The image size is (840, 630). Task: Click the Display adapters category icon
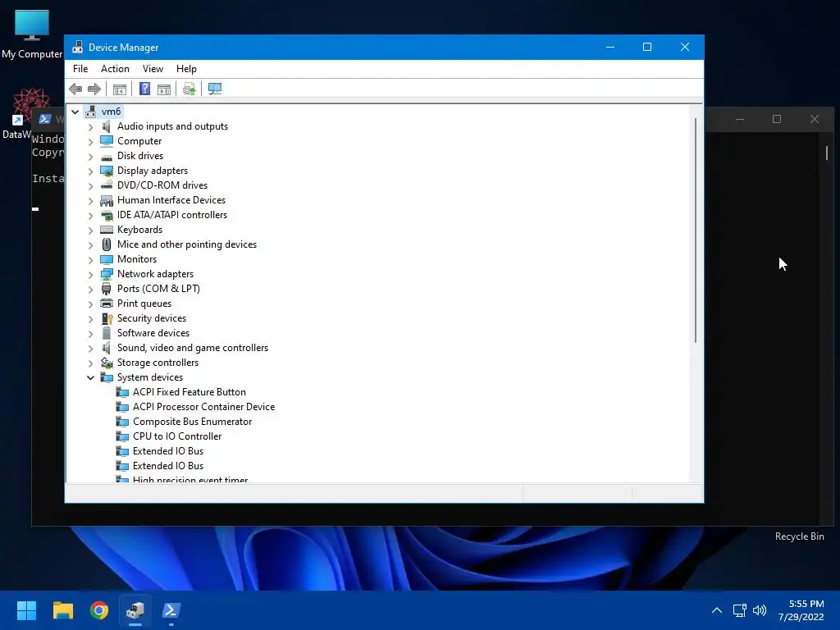pyautogui.click(x=107, y=171)
